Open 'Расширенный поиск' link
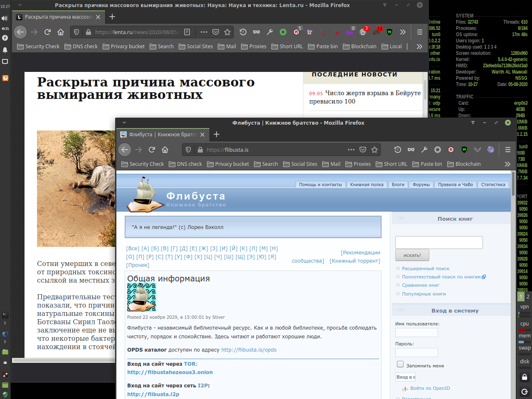532x399 pixels. (426, 268)
